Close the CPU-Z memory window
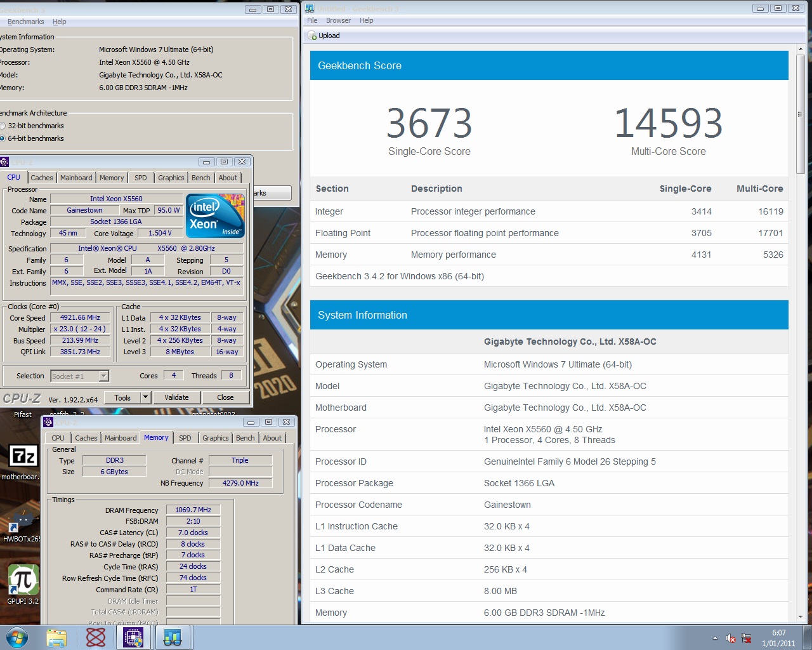This screenshot has width=812, height=650. [x=287, y=422]
